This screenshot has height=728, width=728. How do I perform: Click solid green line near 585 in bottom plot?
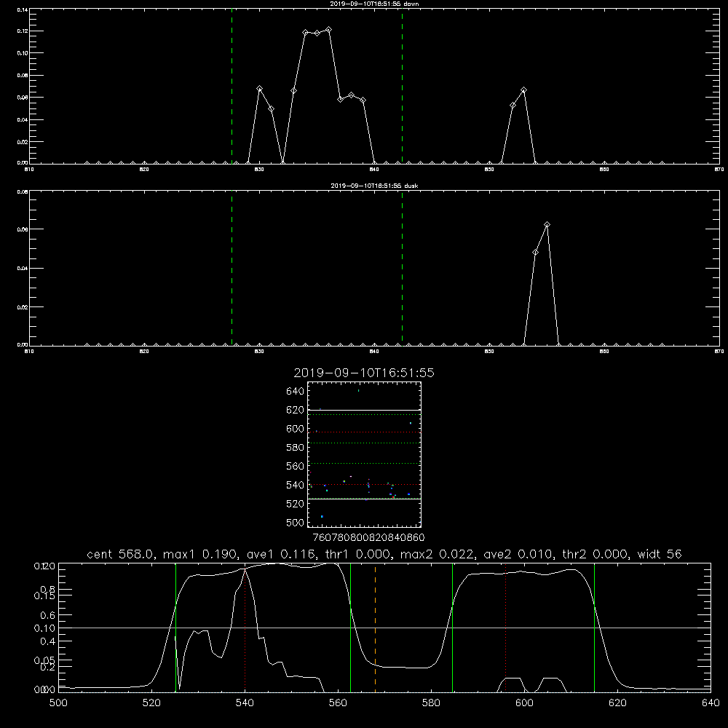[452, 628]
